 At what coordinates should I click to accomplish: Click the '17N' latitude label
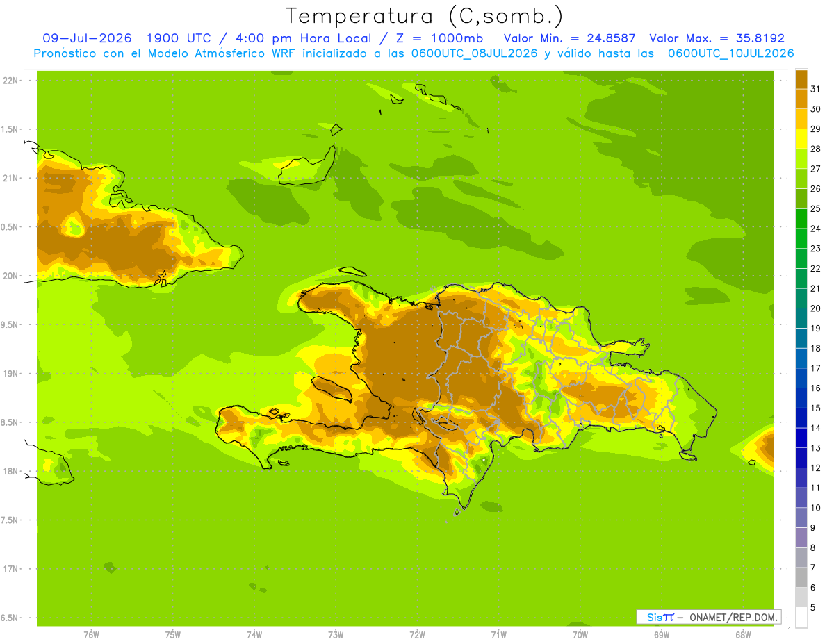point(10,569)
